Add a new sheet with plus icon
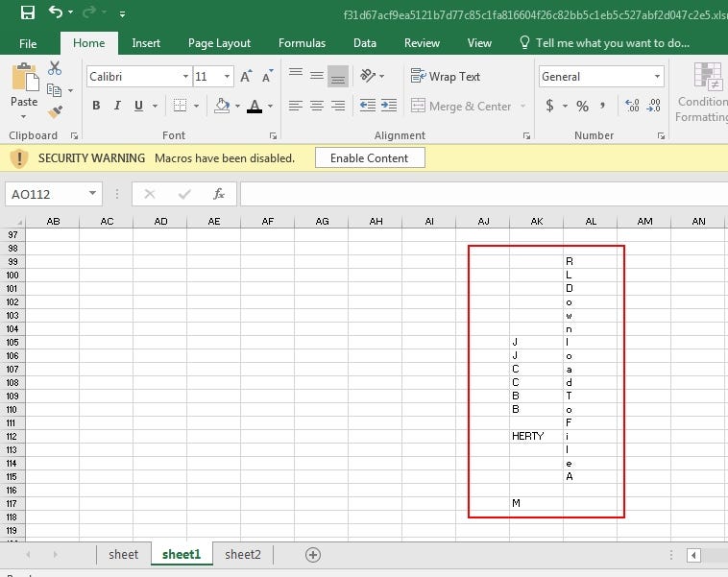 (313, 555)
